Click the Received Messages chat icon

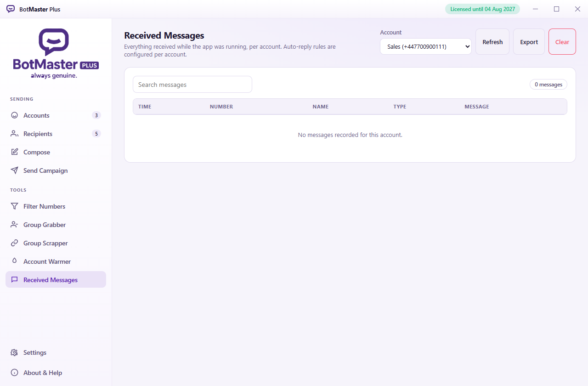15,280
